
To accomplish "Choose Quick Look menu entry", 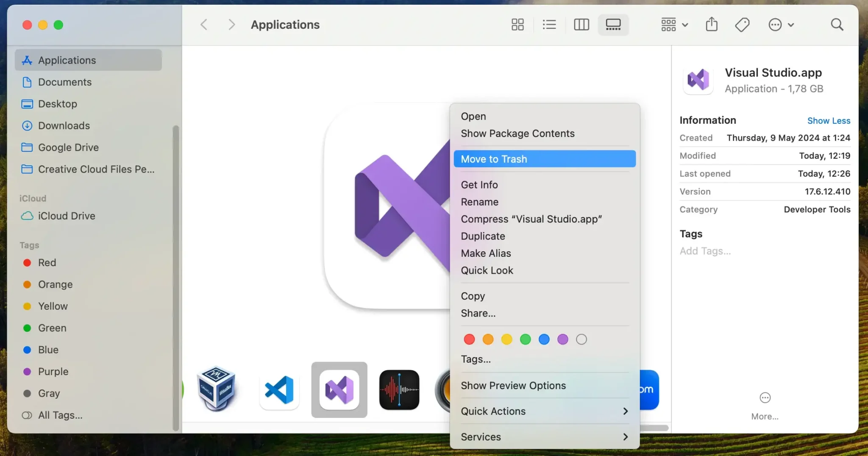I will (545, 270).
